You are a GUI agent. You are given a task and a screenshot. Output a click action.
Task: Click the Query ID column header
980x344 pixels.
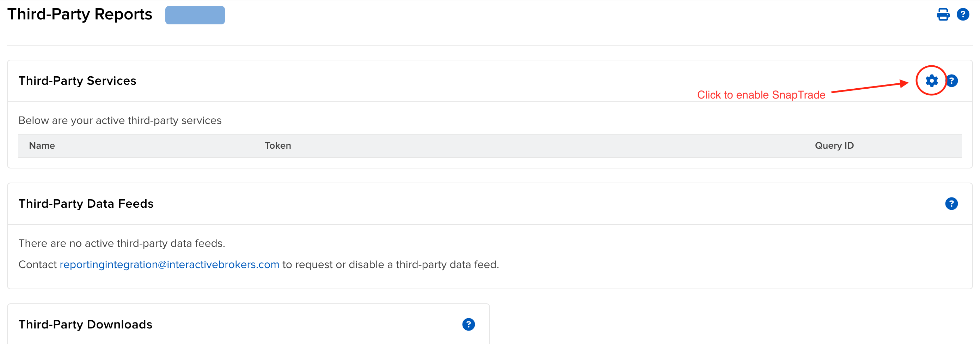point(834,146)
